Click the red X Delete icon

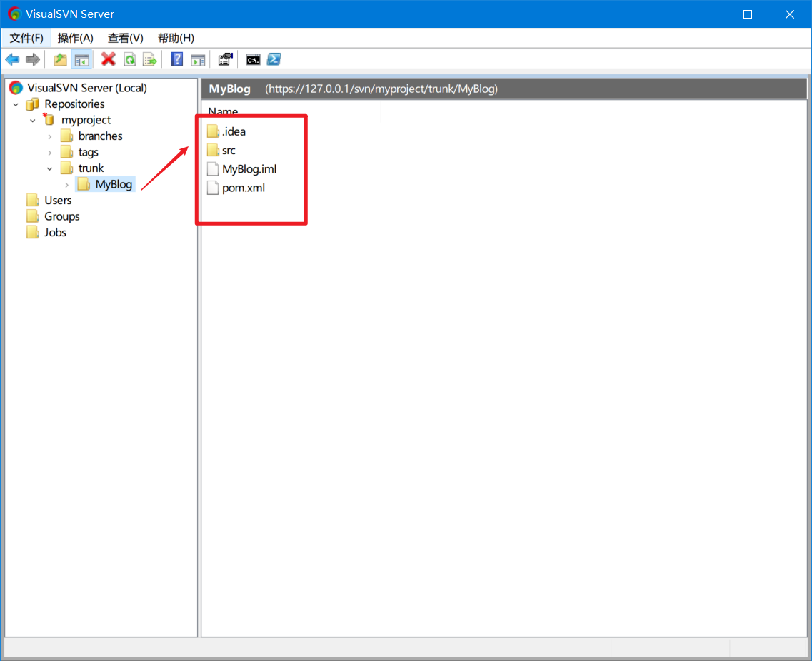pos(109,59)
